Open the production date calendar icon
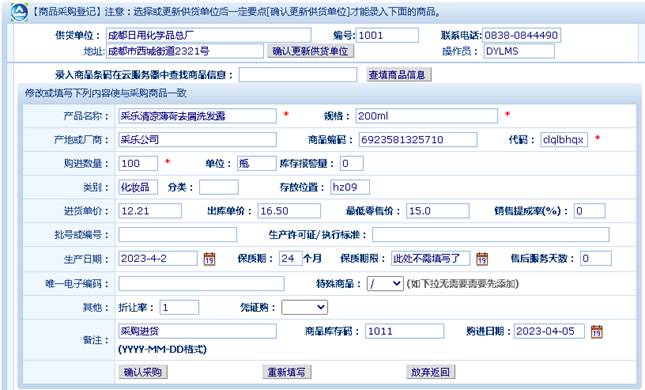The height and width of the screenshot is (390, 645). tap(209, 259)
